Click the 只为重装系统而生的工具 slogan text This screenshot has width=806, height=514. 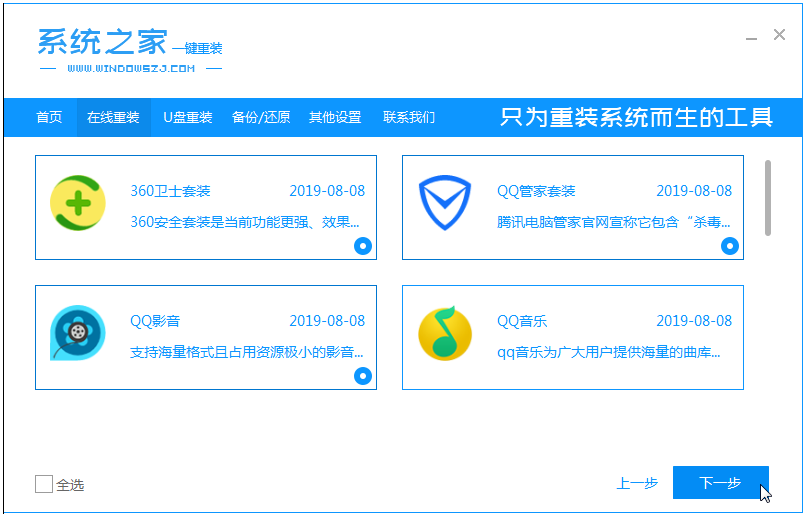(x=636, y=117)
